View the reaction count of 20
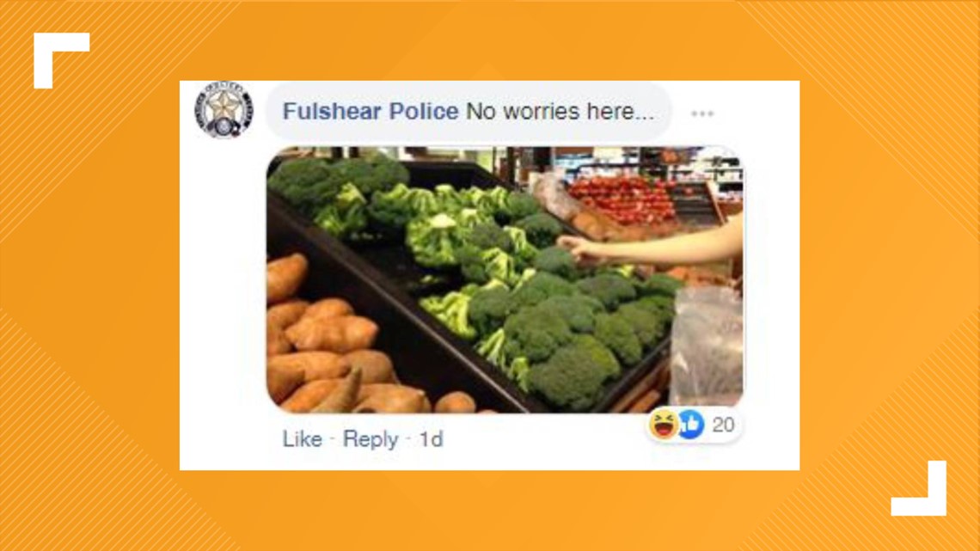The image size is (980, 551). pos(723,425)
